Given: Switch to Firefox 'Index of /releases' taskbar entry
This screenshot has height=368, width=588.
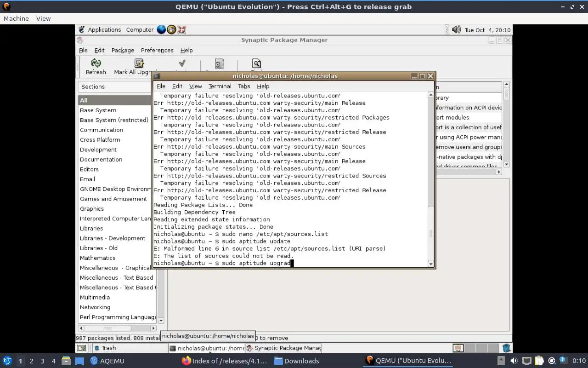Looking at the screenshot, I should click(224, 361).
